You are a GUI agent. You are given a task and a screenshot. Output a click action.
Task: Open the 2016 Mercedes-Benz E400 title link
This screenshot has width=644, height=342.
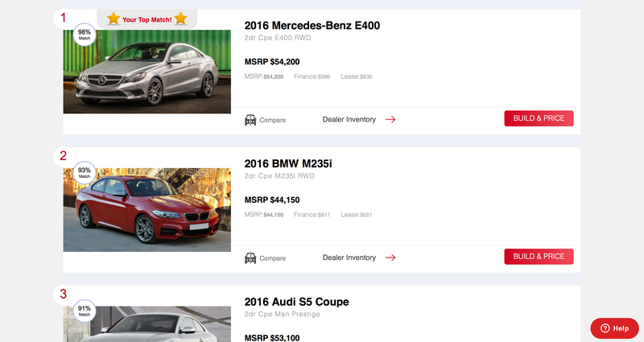[x=312, y=26]
